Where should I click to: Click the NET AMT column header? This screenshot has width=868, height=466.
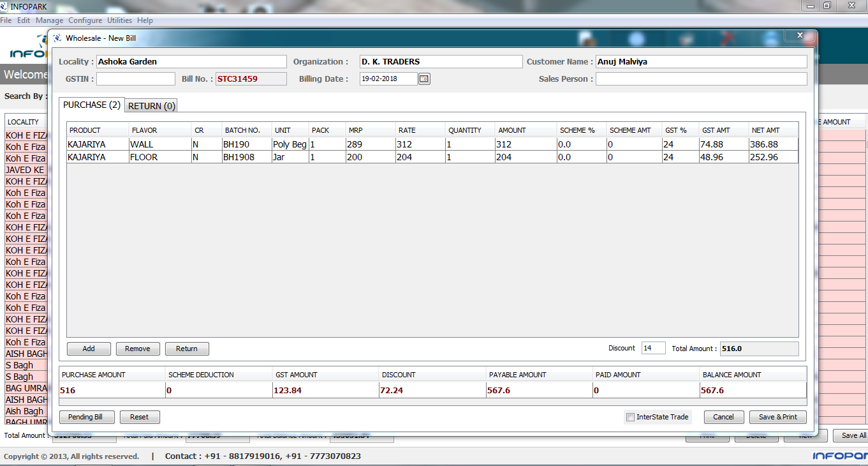[x=774, y=130]
